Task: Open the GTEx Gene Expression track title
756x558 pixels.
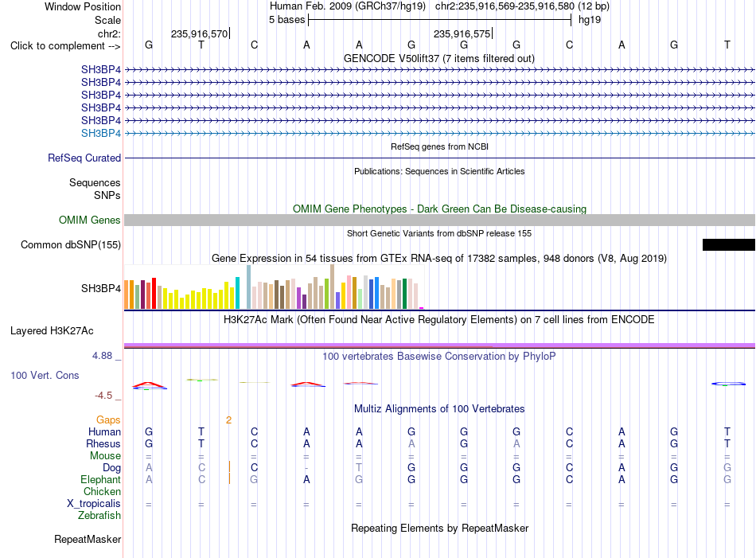Action: 439,259
